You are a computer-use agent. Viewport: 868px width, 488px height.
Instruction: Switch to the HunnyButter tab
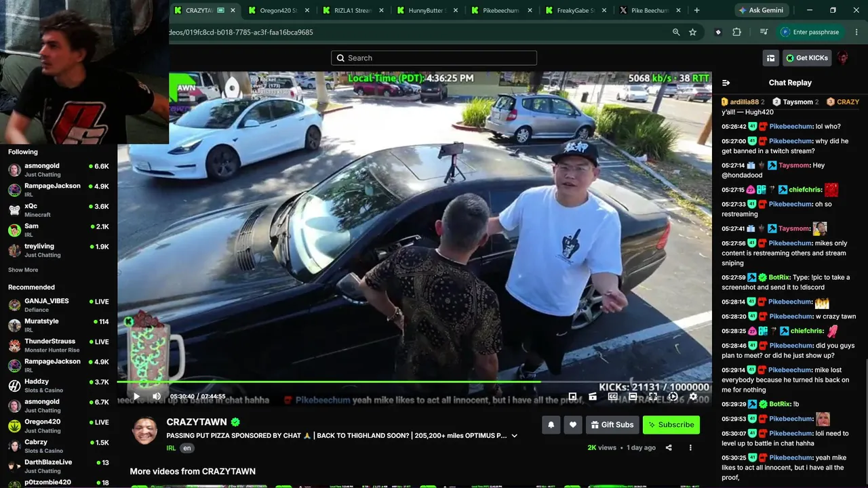427,10
